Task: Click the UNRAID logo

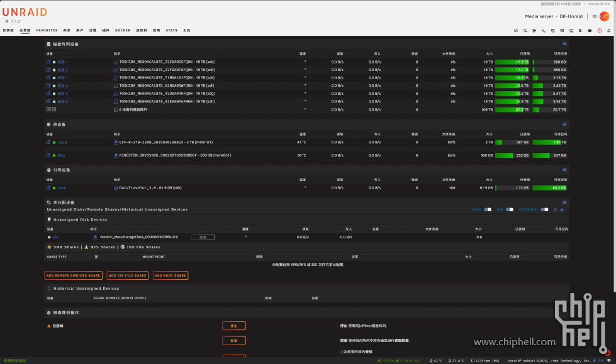Action: pyautogui.click(x=25, y=12)
